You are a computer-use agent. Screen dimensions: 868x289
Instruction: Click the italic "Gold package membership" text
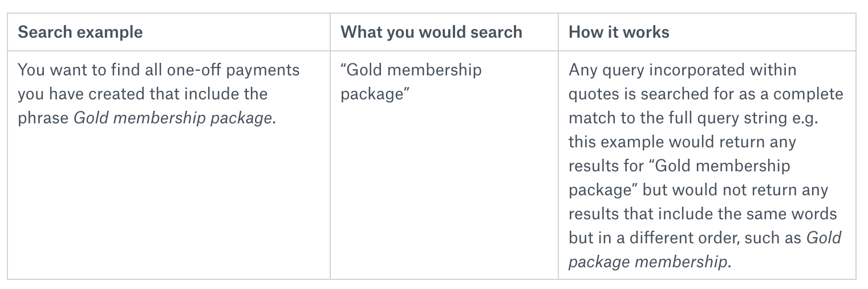(x=704, y=250)
